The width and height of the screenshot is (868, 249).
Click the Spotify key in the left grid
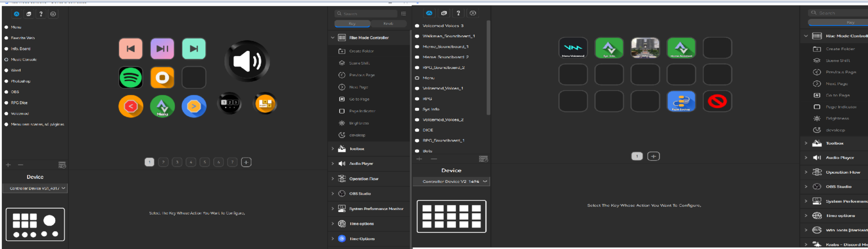130,78
